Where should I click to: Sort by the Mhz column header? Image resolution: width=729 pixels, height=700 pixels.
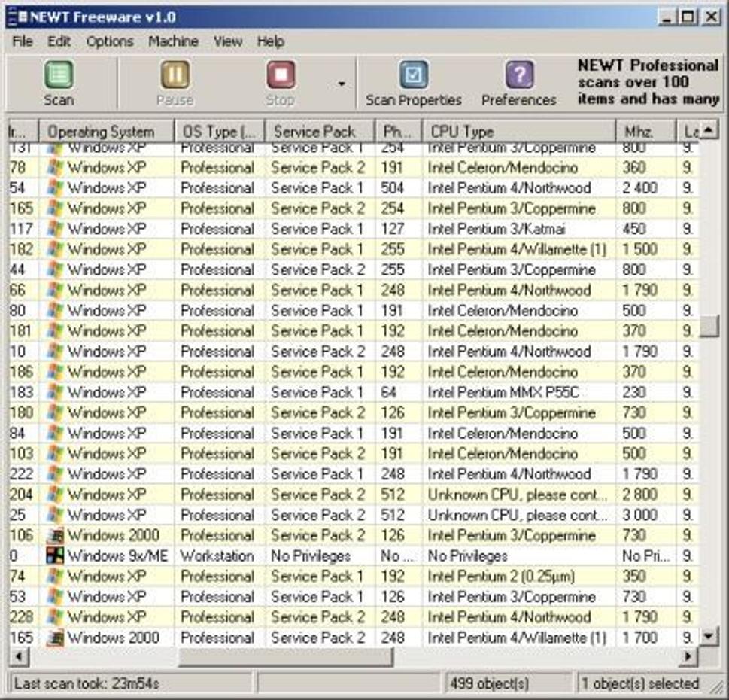pos(645,132)
